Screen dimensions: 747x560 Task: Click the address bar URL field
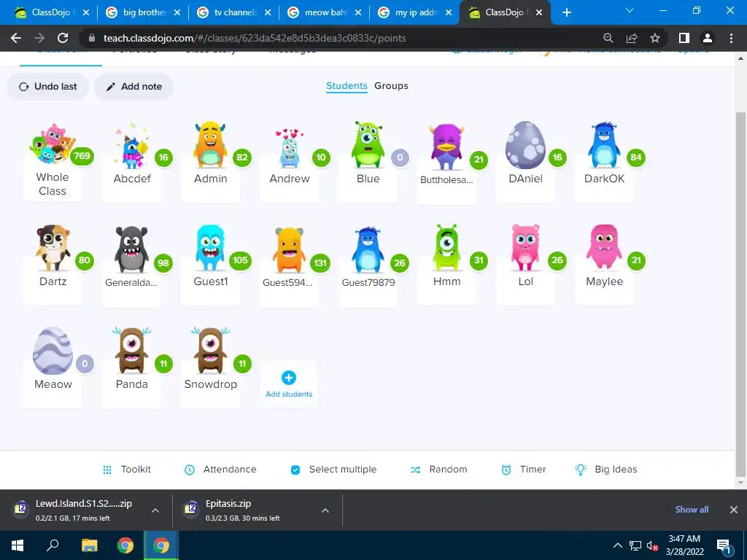tap(343, 38)
